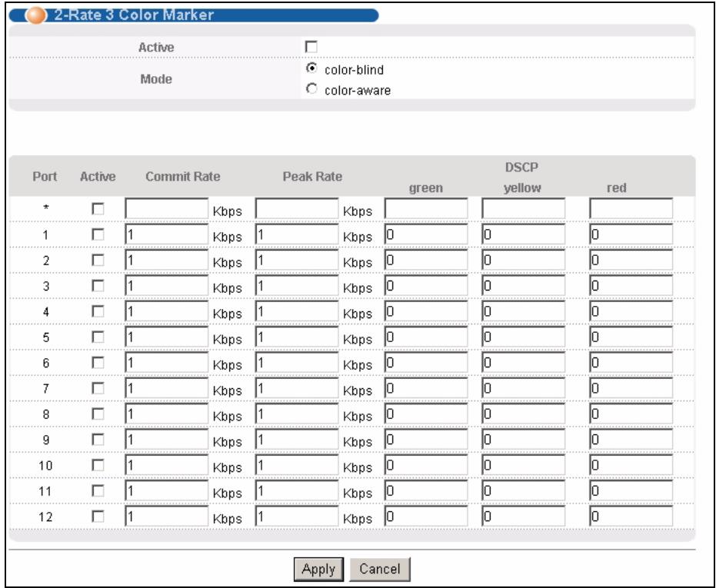Enable the global Active checkbox
Image resolution: width=716 pixels, height=588 pixels.
[311, 47]
